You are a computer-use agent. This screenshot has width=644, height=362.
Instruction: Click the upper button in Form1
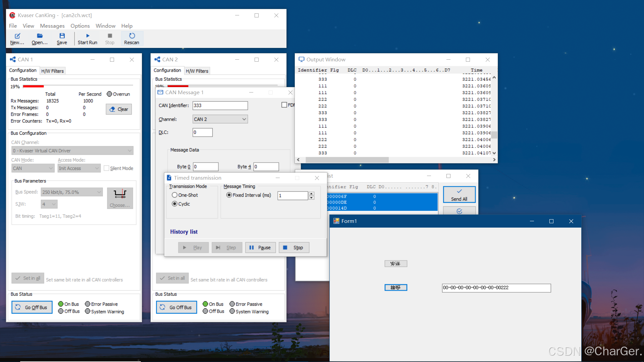point(396,264)
